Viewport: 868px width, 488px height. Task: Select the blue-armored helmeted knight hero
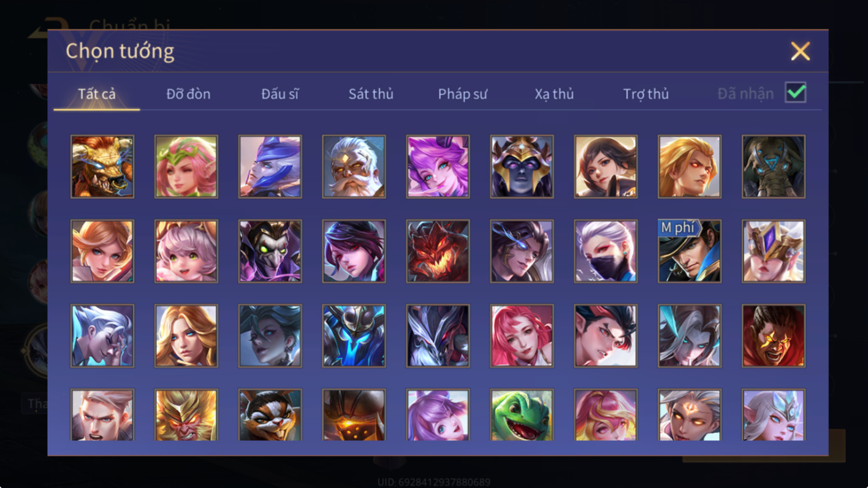tap(354, 336)
